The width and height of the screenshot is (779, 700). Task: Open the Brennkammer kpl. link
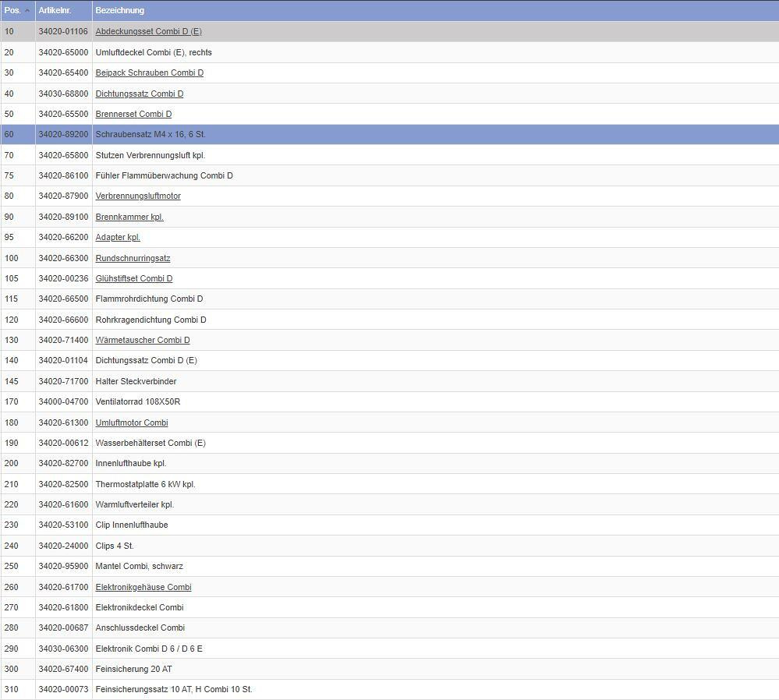tap(129, 217)
